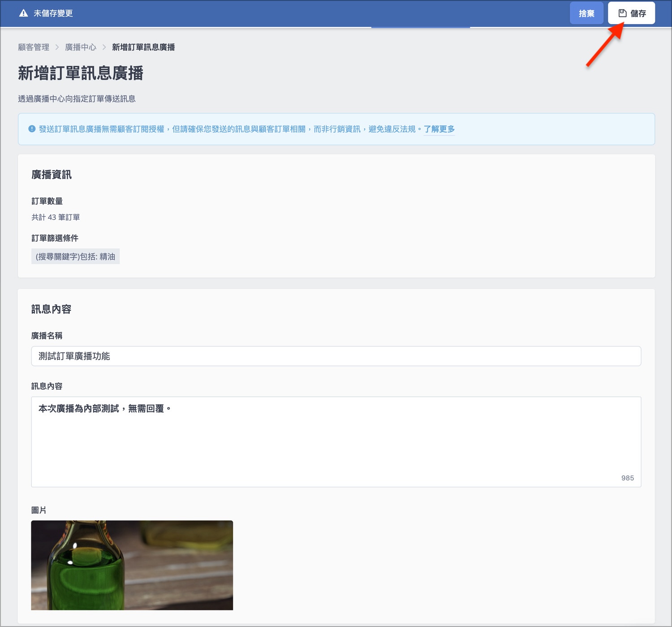
Task: Click the 了解更多 link in the notice
Action: click(439, 129)
